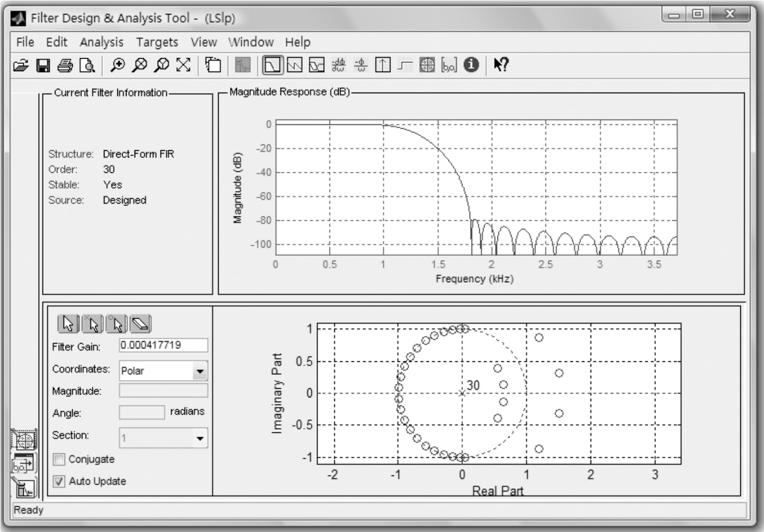Click the Design Filter sidebar button
This screenshot has width=764, height=532.
pos(24,488)
